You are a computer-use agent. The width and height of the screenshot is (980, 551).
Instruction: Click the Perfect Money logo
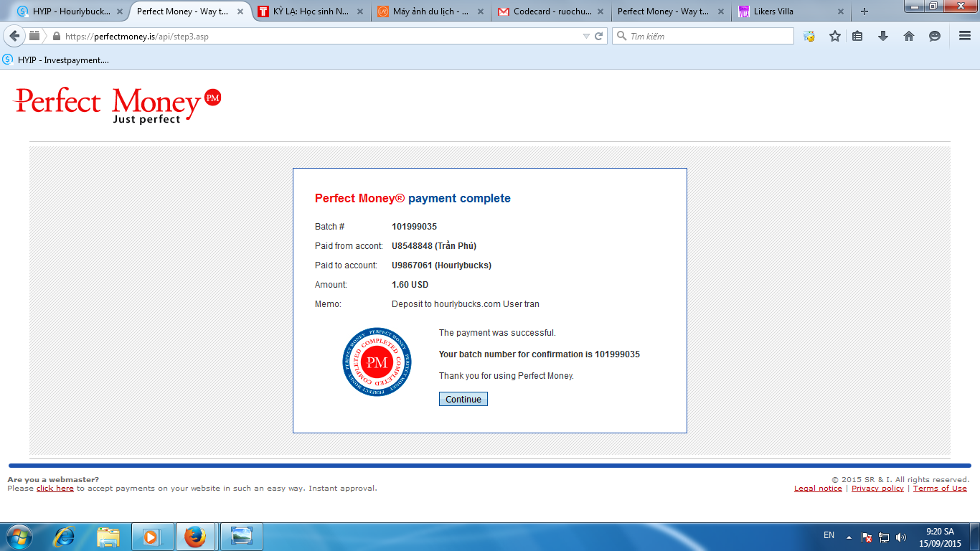(x=118, y=105)
